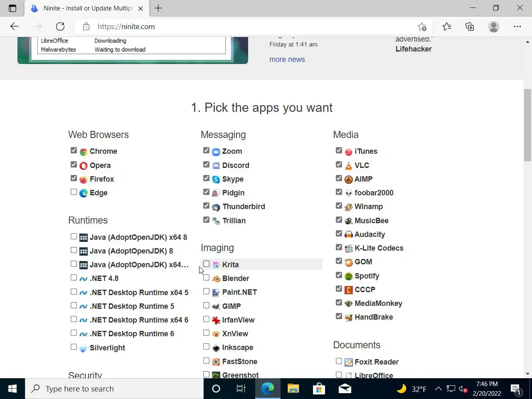Screen dimensions: 532x399
Task: Click the HandBrake app icon
Action: click(349, 318)
